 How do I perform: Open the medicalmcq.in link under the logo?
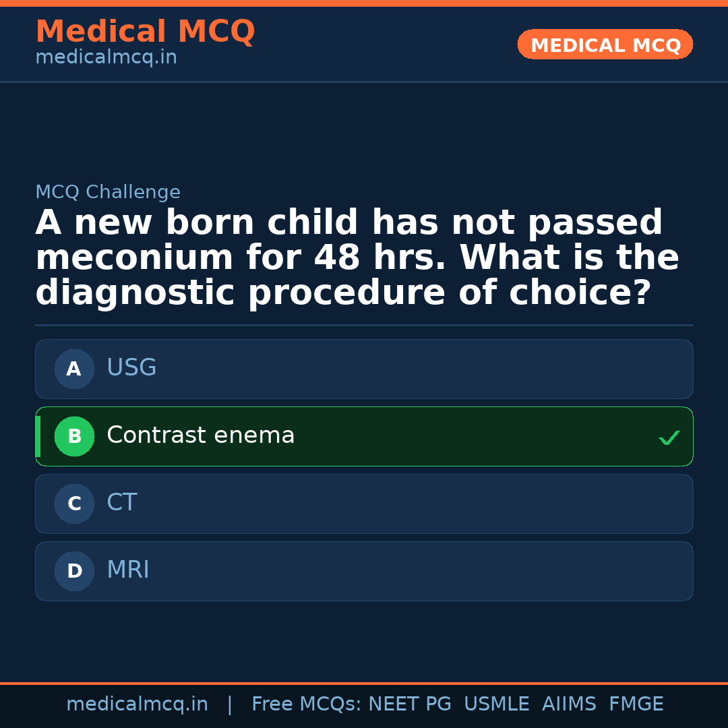(x=106, y=57)
